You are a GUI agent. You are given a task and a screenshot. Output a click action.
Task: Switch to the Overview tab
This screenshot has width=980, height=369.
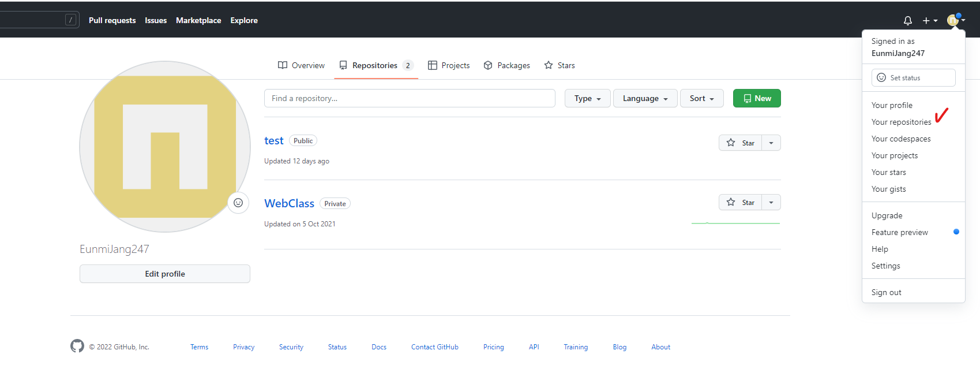[x=301, y=65]
